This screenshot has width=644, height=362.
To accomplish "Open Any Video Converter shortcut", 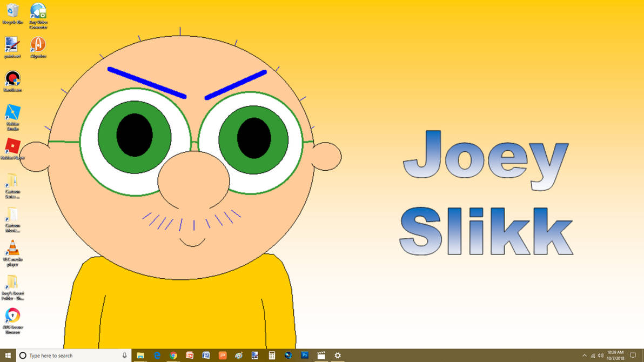I will (38, 11).
